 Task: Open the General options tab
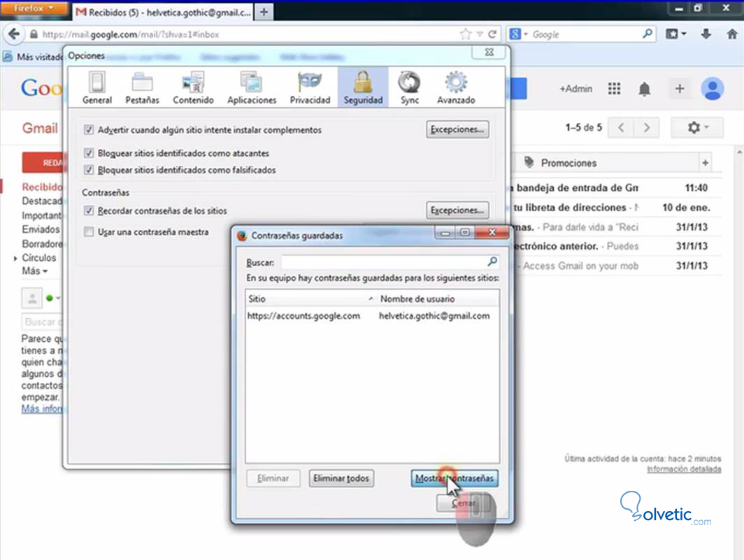(97, 88)
